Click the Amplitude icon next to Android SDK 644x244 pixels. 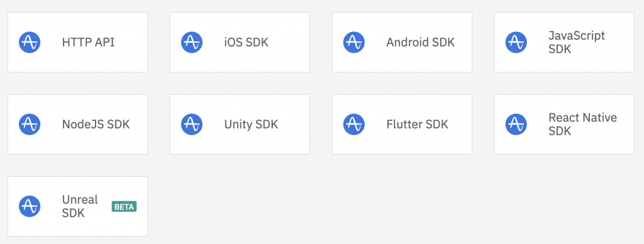[354, 42]
